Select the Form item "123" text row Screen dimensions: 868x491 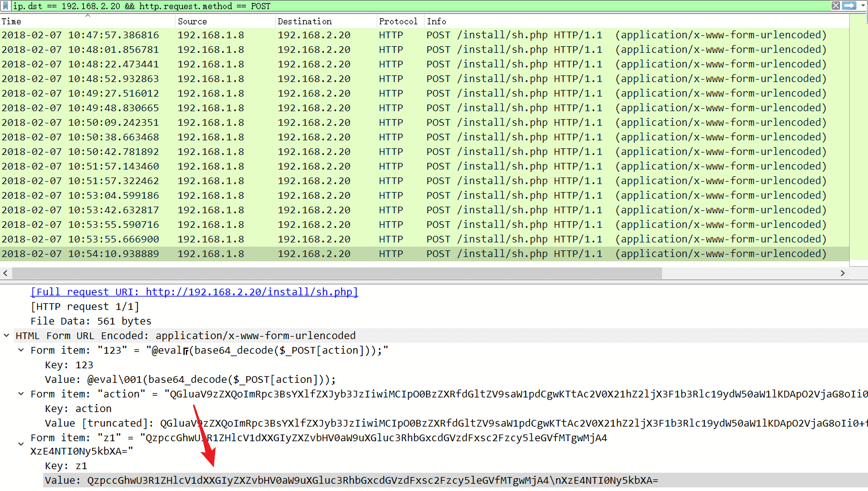tap(209, 350)
